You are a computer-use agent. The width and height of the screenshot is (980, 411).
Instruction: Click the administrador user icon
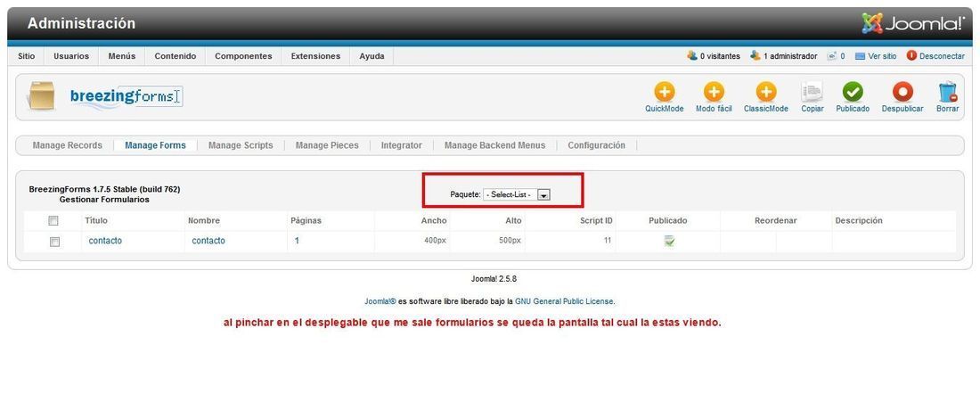pos(755,55)
